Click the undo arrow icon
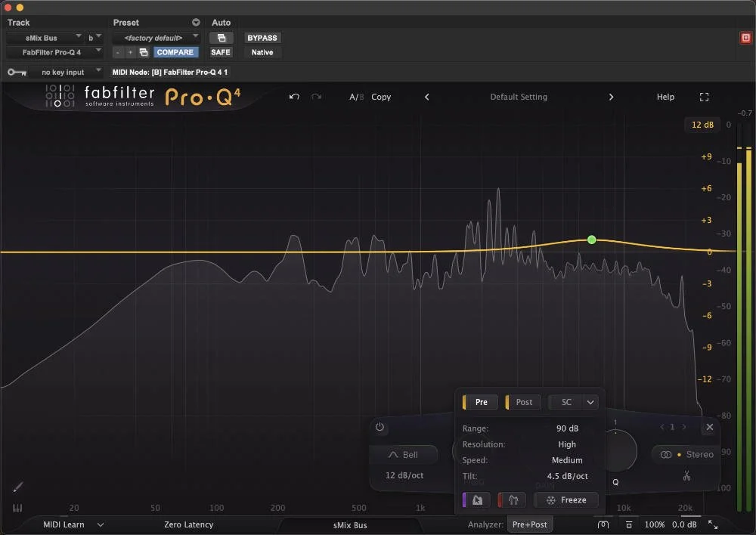The height and width of the screenshot is (535, 756). 294,97
